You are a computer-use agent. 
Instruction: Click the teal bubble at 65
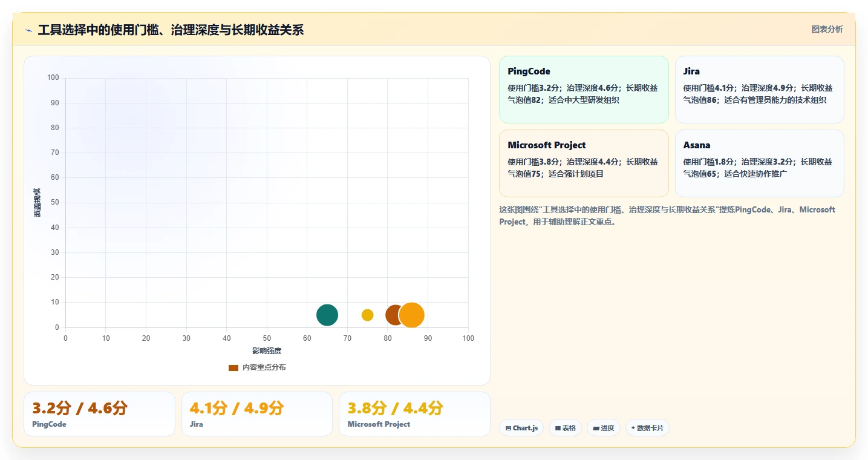coord(327,315)
